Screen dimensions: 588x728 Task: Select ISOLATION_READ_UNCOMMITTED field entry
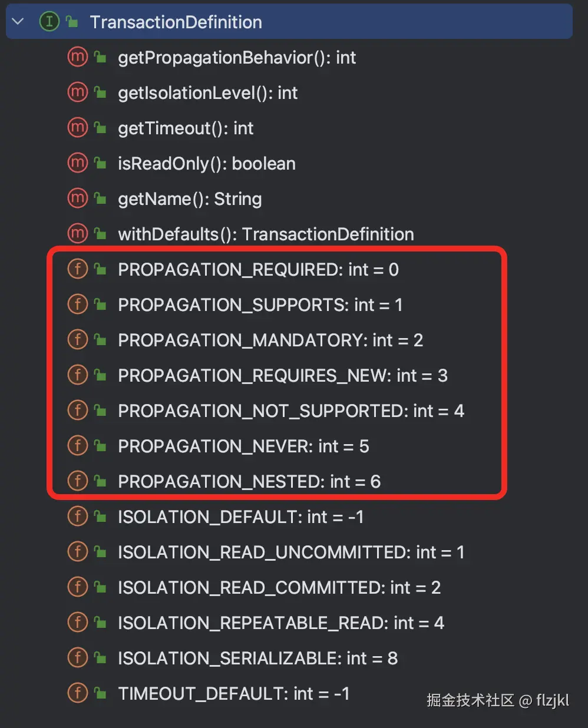point(291,552)
